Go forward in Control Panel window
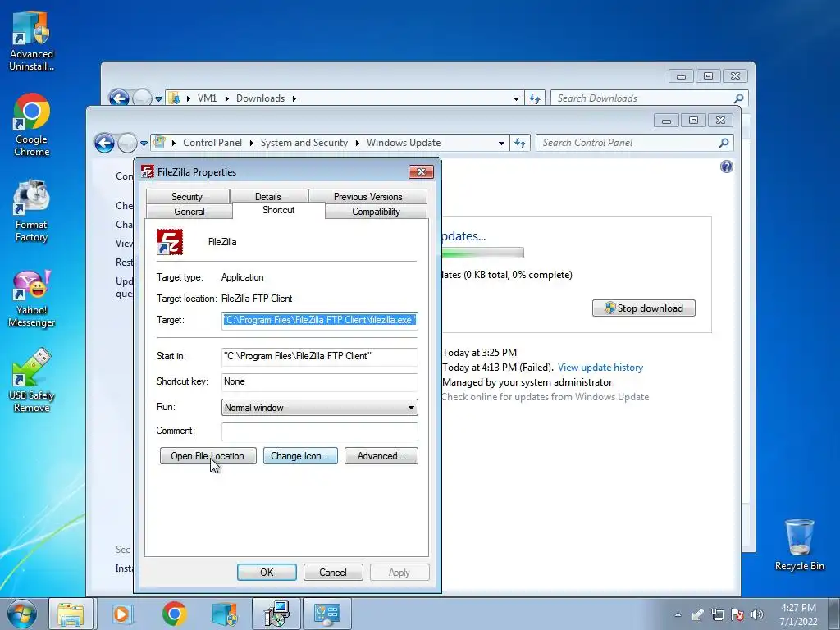The width and height of the screenshot is (840, 630). click(x=127, y=143)
